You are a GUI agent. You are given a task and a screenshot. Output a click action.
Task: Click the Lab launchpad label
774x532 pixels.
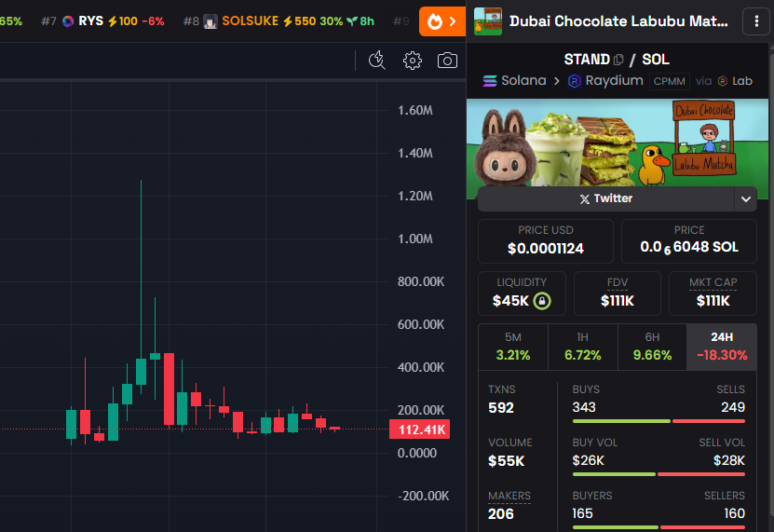[735, 81]
